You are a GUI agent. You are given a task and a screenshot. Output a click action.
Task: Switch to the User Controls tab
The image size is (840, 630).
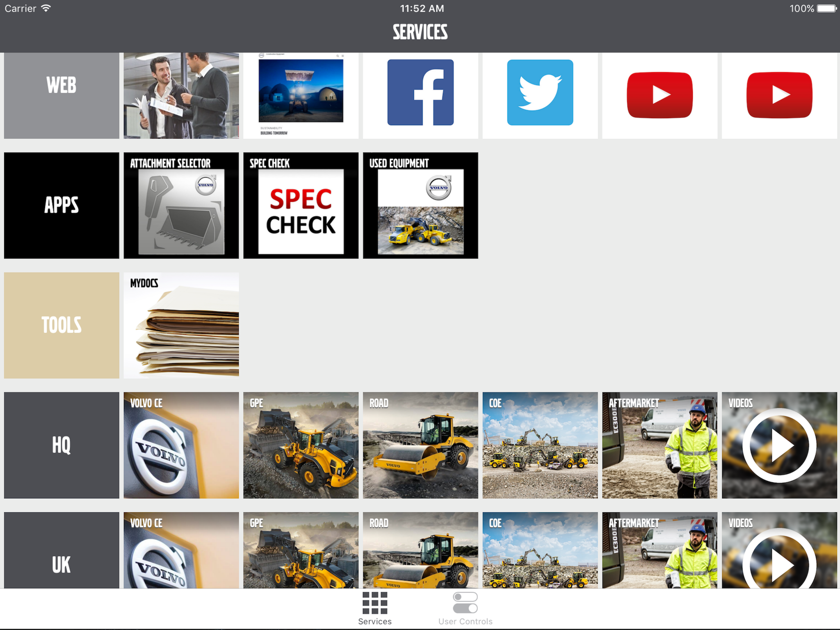(466, 609)
